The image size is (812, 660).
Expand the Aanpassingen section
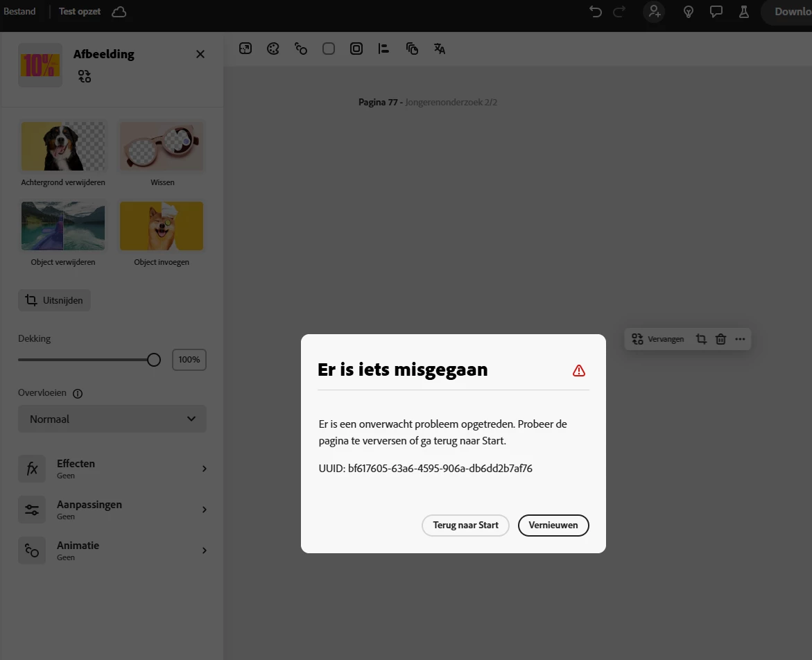click(x=112, y=510)
